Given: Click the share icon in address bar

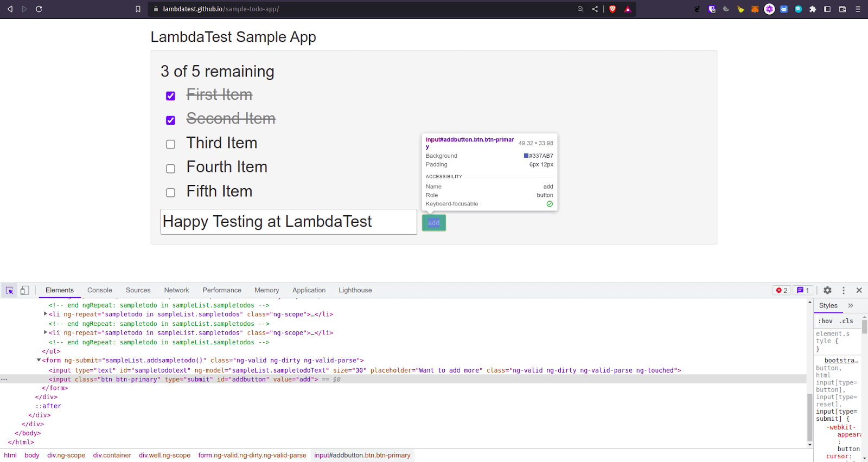Looking at the screenshot, I should pos(595,9).
